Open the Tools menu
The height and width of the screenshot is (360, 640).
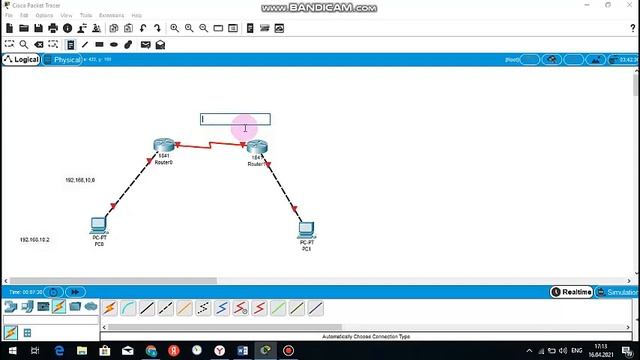86,15
